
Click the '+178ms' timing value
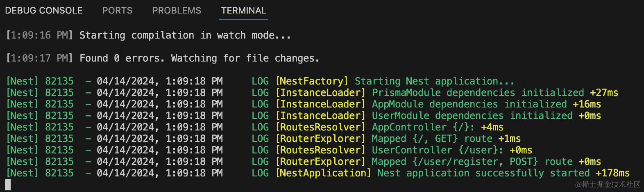coord(612,173)
